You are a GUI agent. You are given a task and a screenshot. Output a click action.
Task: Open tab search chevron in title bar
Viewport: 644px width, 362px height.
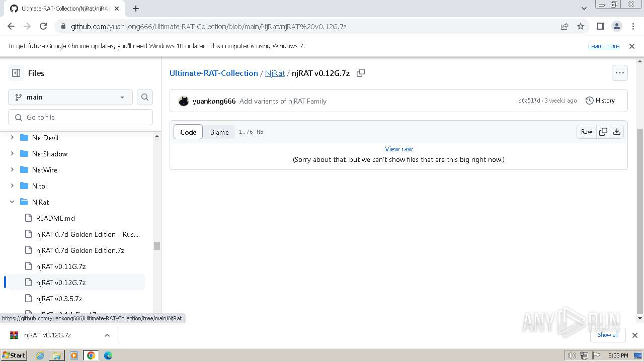(584, 9)
